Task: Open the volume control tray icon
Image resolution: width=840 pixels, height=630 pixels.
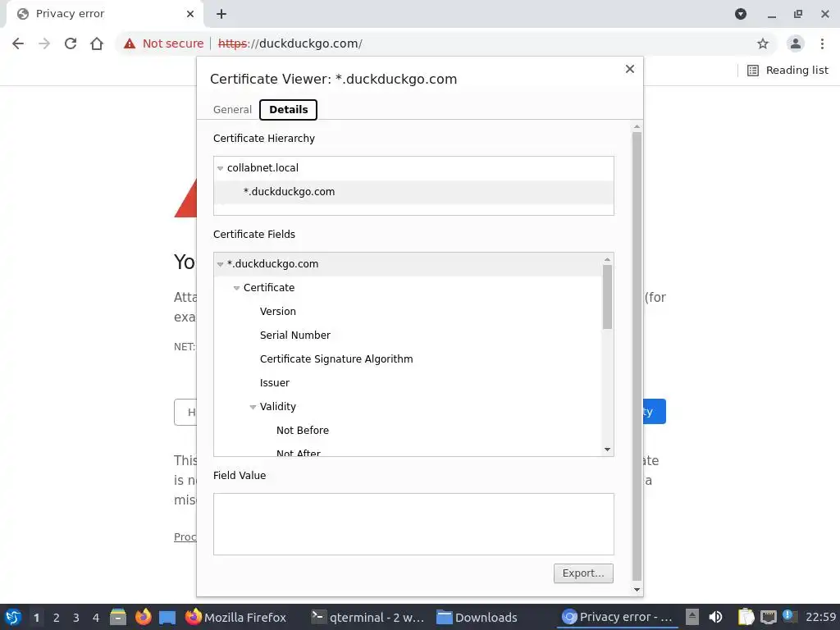Action: tap(715, 617)
